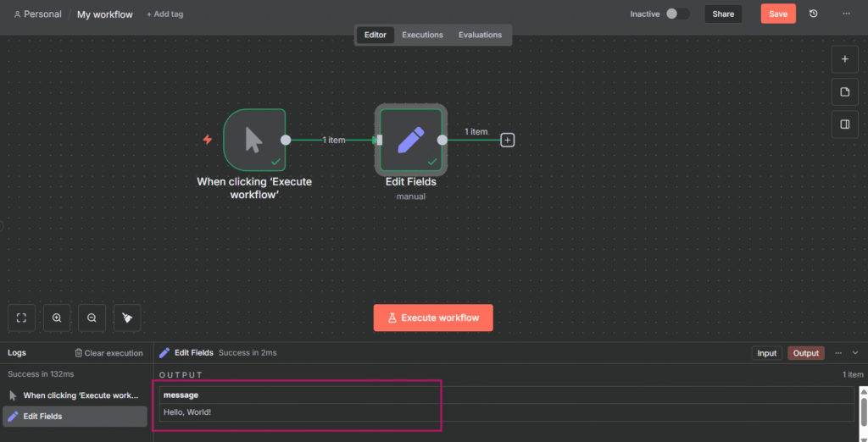Switch log view to Input
The width and height of the screenshot is (868, 442).
[766, 353]
